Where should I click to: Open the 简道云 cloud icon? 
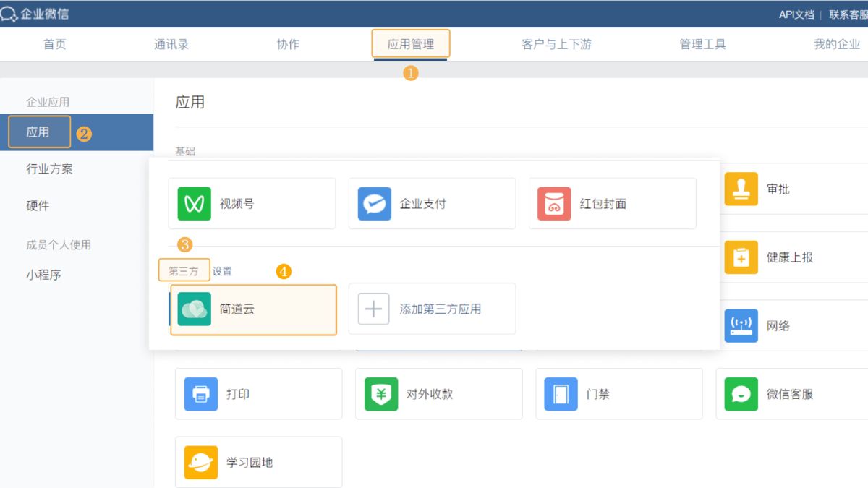tap(194, 309)
